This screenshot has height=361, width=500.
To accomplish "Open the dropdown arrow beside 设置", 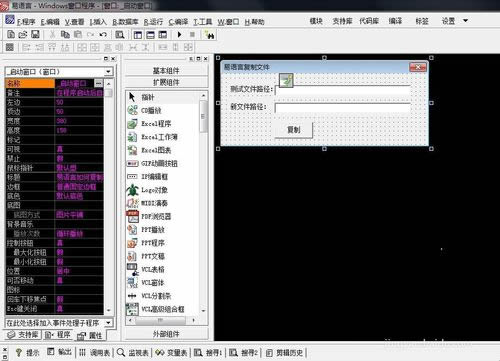I will coord(466,21).
